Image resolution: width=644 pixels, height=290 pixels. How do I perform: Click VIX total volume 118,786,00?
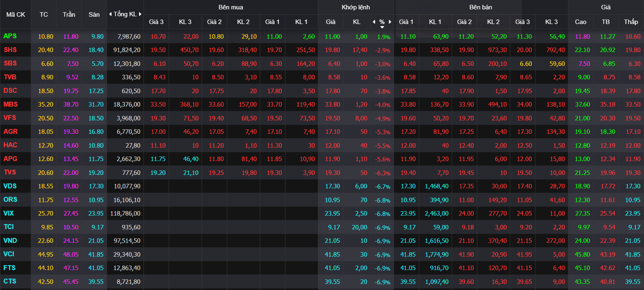125,214
